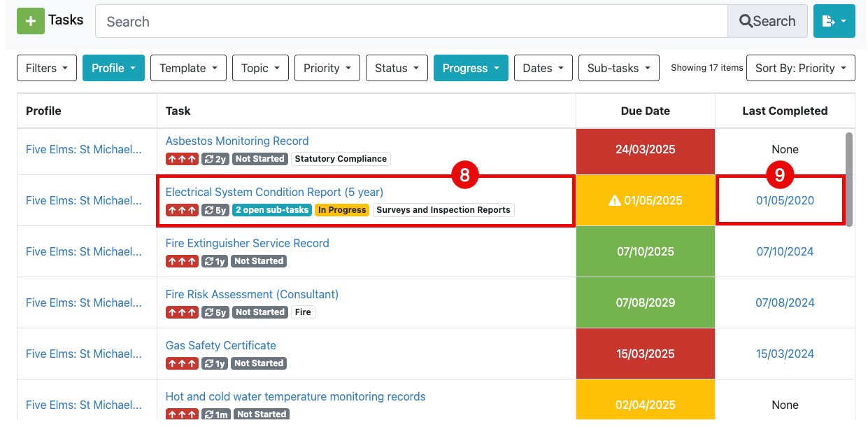This screenshot has width=868, height=439.
Task: Click the magnifier Search button
Action: point(767,22)
